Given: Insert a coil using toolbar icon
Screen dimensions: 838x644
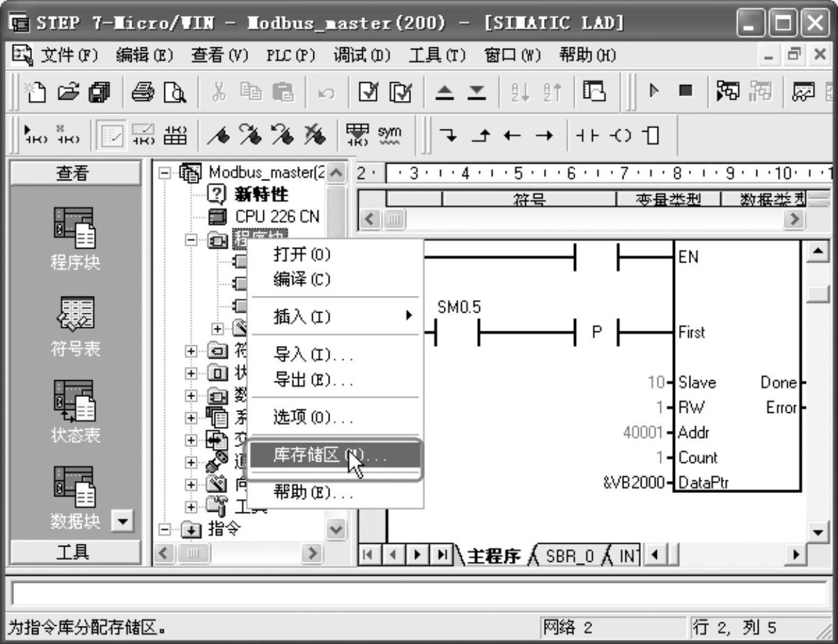Looking at the screenshot, I should tap(620, 136).
